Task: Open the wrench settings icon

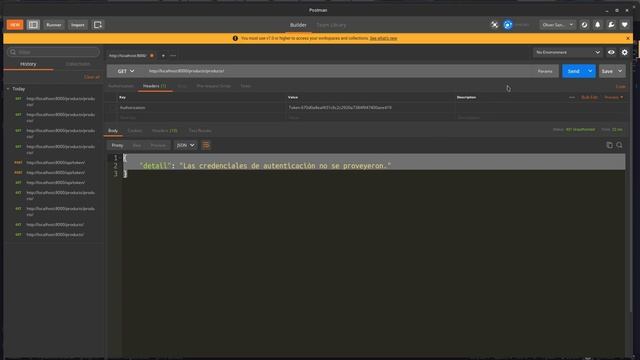Action: point(611,25)
